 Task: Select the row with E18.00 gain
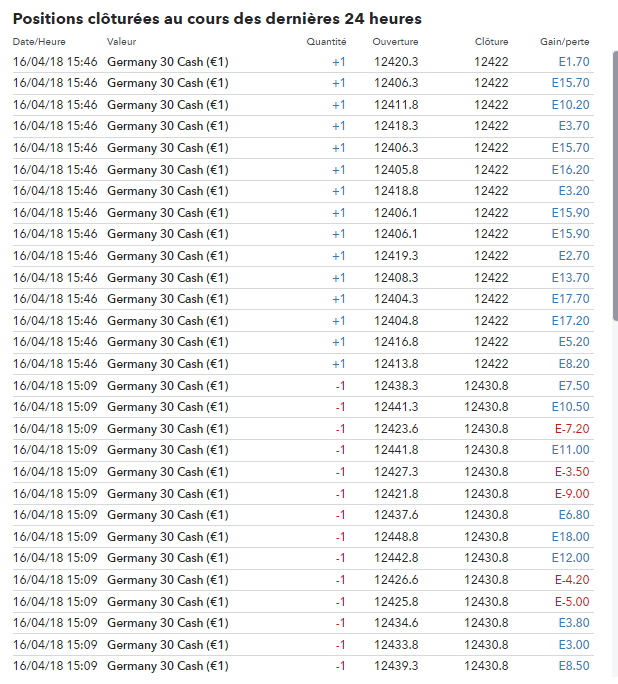(300, 536)
